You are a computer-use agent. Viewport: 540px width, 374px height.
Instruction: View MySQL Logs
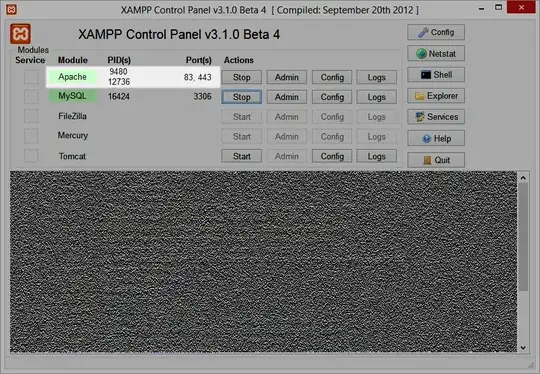[376, 97]
